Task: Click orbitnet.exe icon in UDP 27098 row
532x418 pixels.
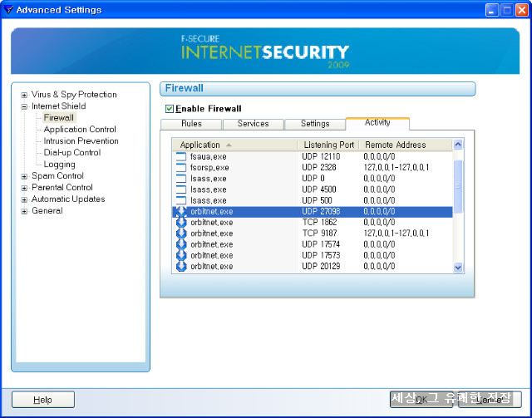Action: click(x=181, y=211)
